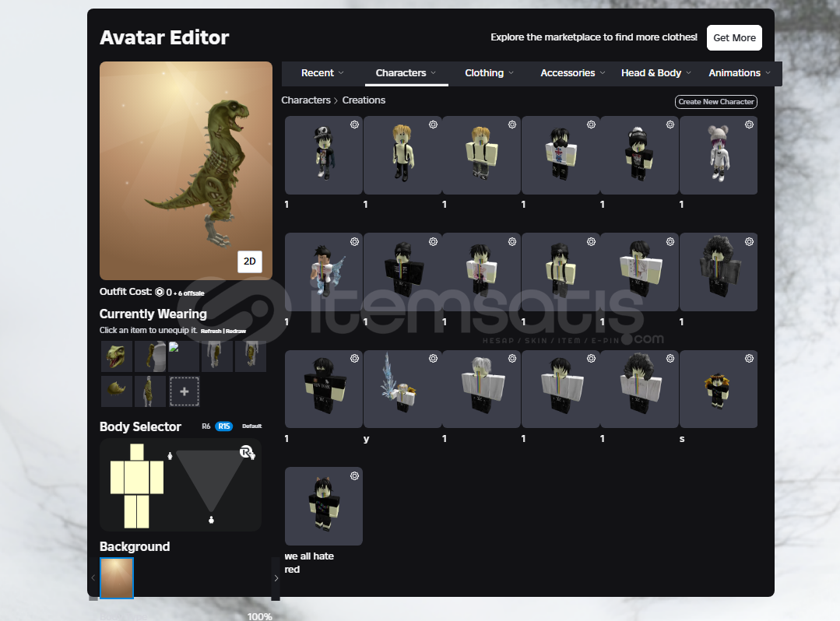Equip the teddy-bear-hat character in top row
The image size is (840, 621).
pyautogui.click(x=719, y=156)
